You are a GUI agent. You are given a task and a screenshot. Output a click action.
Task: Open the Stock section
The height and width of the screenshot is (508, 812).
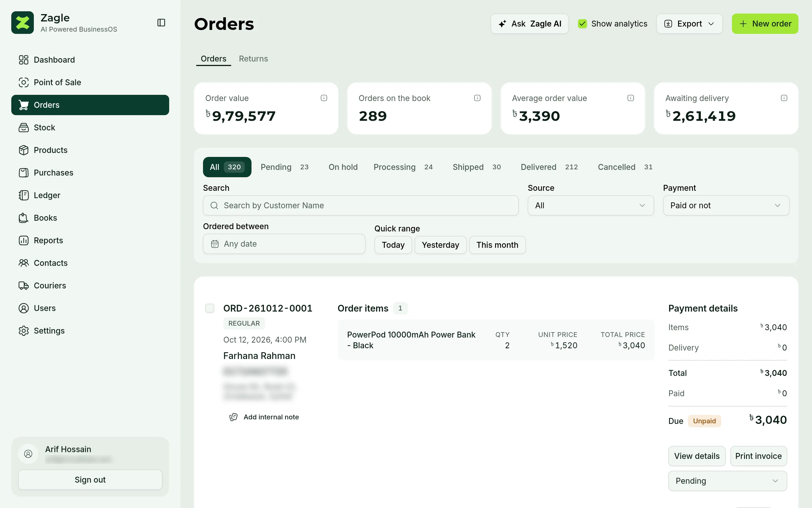(90, 127)
